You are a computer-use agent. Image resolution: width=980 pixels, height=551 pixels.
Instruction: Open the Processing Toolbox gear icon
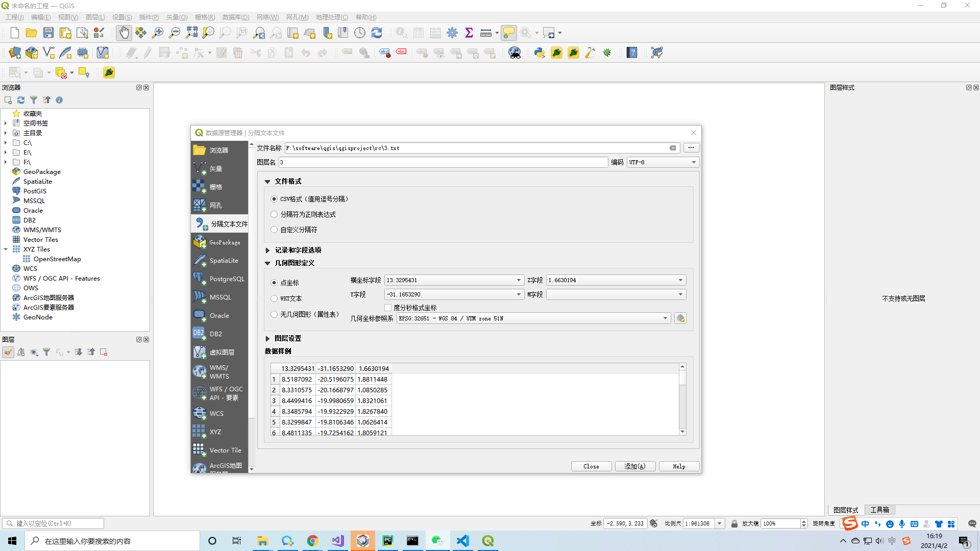[452, 33]
